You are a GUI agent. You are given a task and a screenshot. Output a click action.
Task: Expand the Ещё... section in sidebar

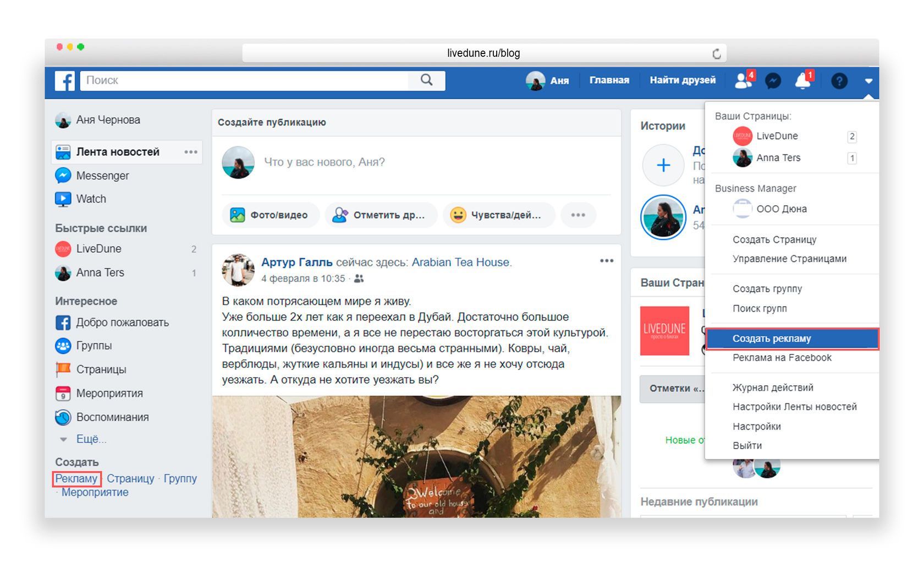click(84, 439)
